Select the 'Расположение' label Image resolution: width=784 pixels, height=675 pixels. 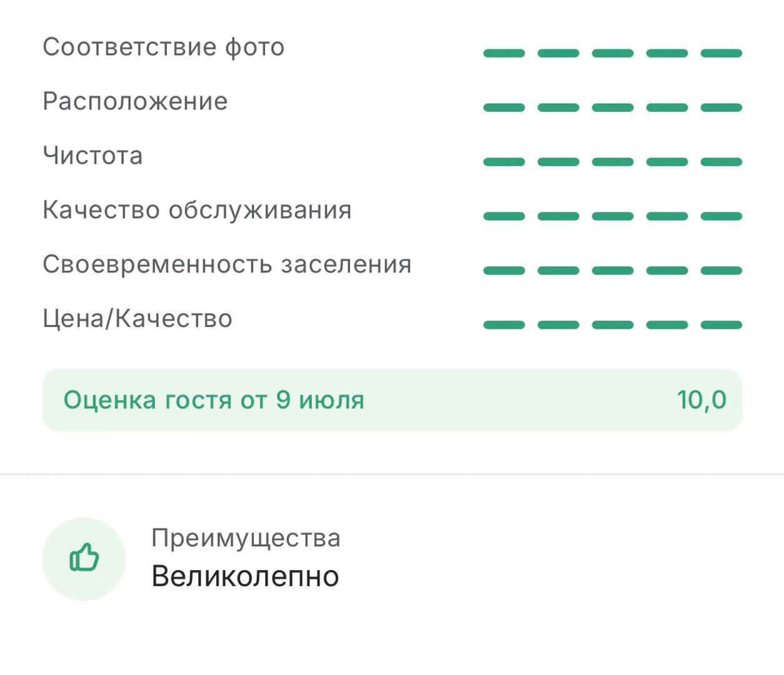pyautogui.click(x=135, y=102)
